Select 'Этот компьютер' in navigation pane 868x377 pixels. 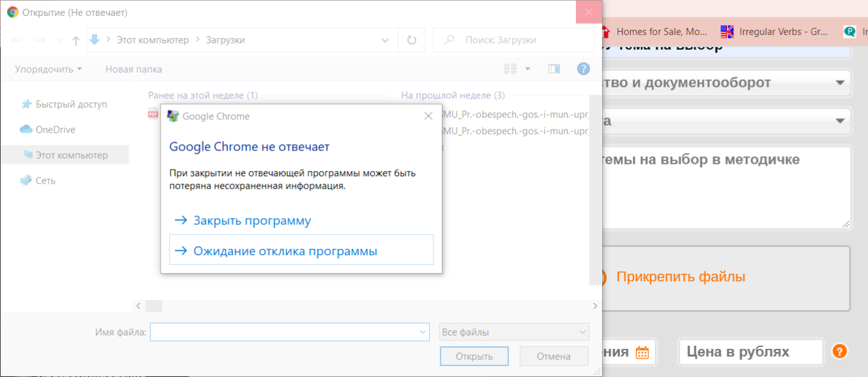(64, 155)
